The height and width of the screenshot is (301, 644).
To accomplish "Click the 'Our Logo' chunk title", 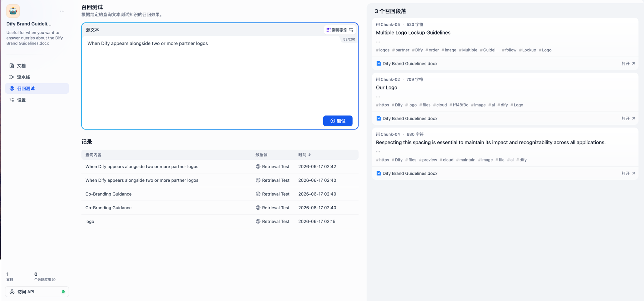I will point(386,88).
